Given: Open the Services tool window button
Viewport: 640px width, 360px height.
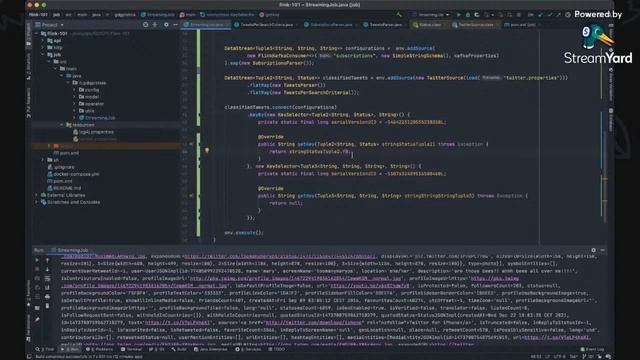Looking at the screenshot, I should (x=249, y=349).
